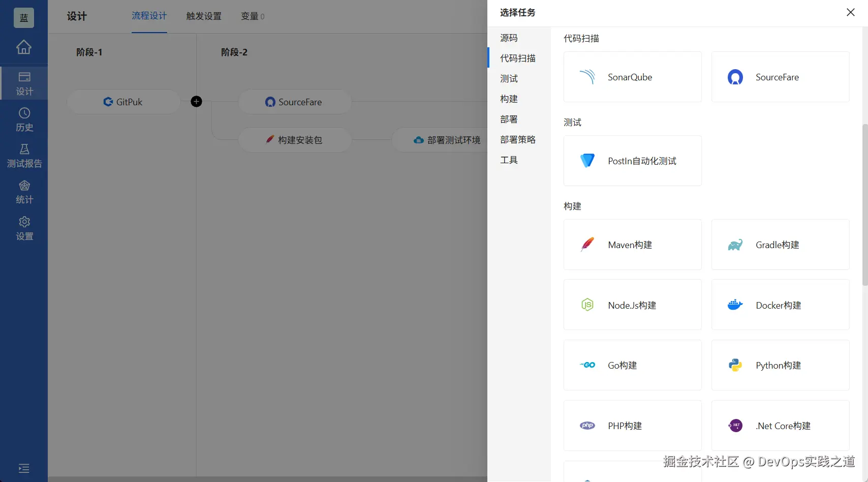Click the 构建 section heading in panel
The width and height of the screenshot is (868, 482).
(x=572, y=206)
